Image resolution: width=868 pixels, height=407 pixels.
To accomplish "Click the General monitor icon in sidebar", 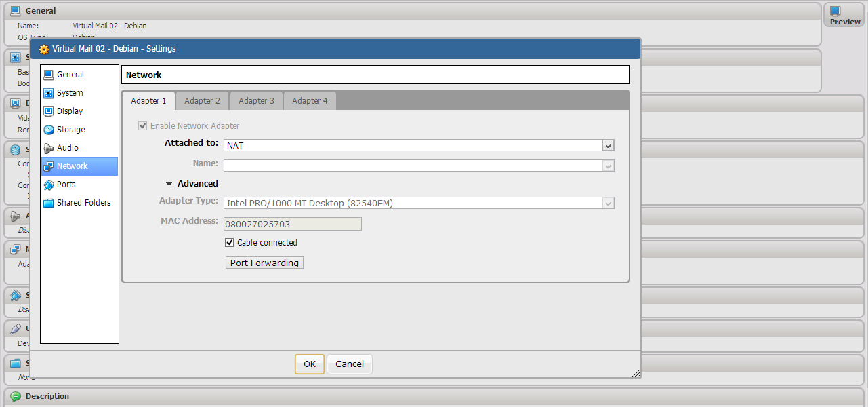I will coord(49,75).
